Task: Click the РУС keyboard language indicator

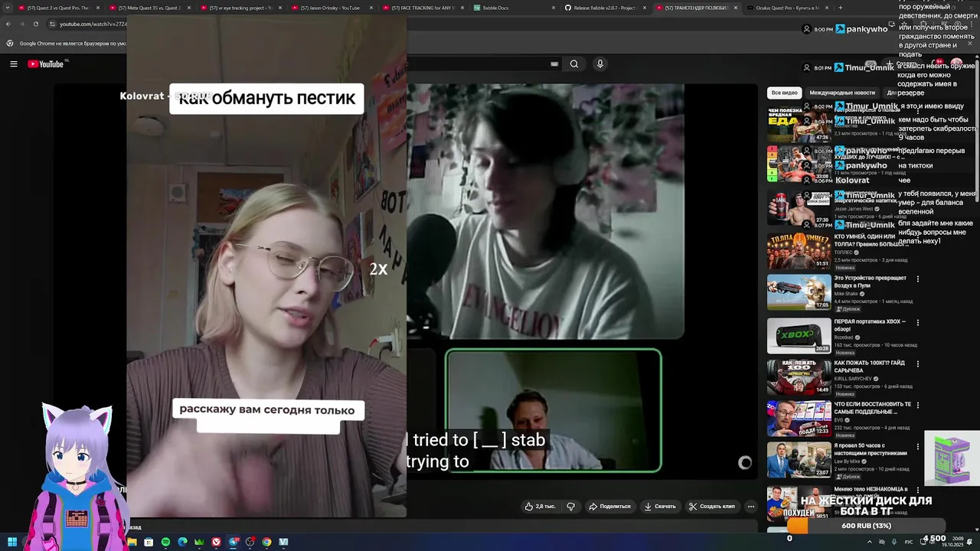Action: (x=909, y=542)
